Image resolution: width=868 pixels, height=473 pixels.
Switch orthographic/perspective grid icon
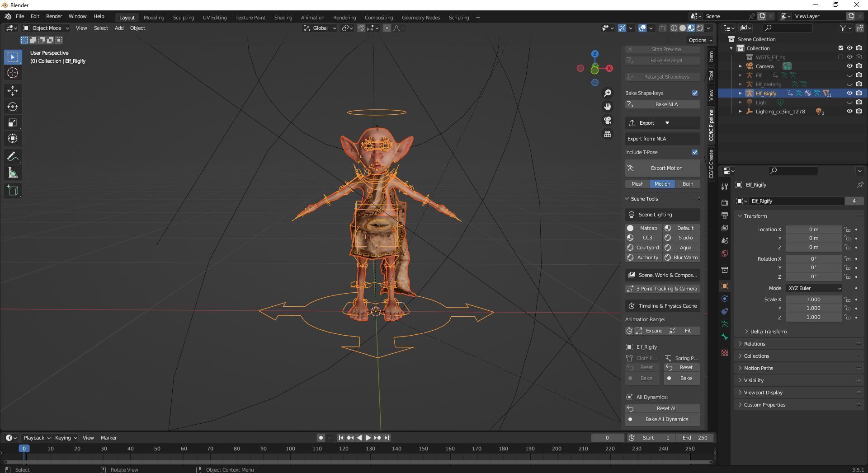pyautogui.click(x=608, y=134)
